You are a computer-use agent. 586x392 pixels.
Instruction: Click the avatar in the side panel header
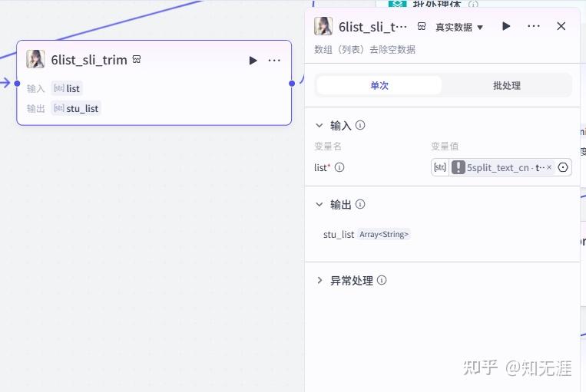point(323,27)
